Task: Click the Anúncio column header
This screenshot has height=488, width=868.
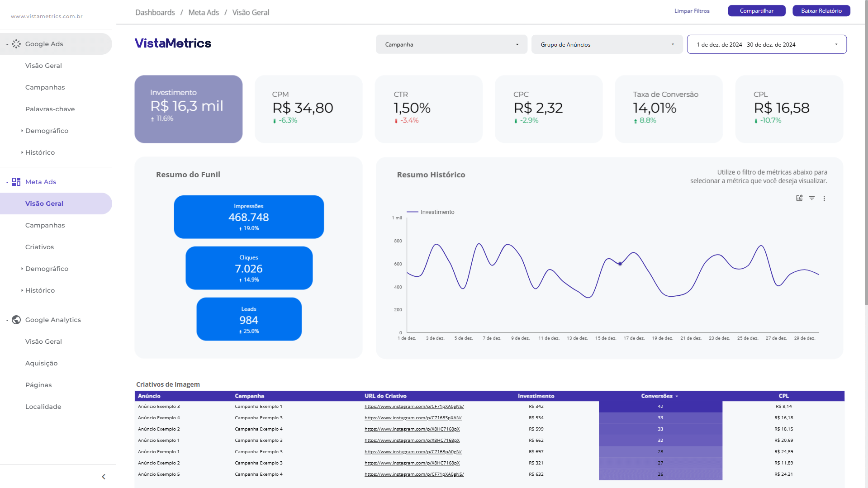Action: 149,396
